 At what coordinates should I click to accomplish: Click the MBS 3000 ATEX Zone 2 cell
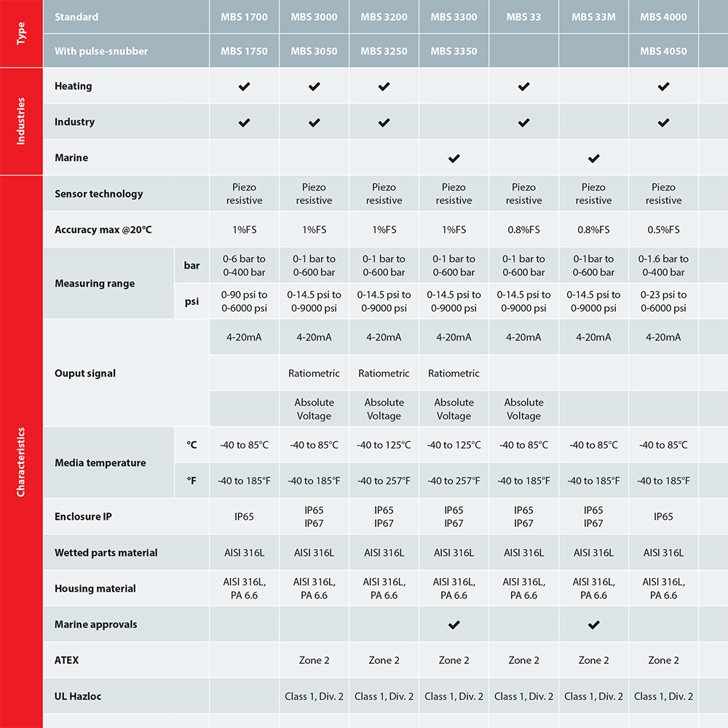click(x=314, y=660)
